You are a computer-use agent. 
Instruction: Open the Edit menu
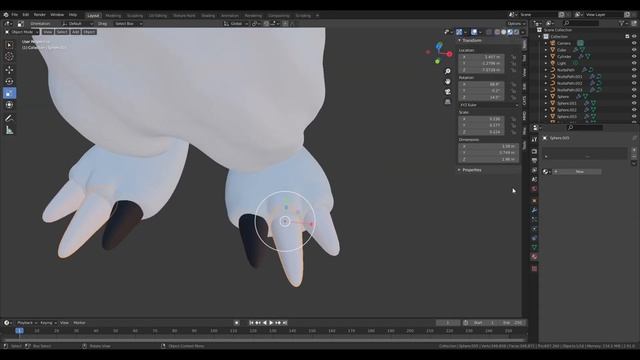coord(26,15)
